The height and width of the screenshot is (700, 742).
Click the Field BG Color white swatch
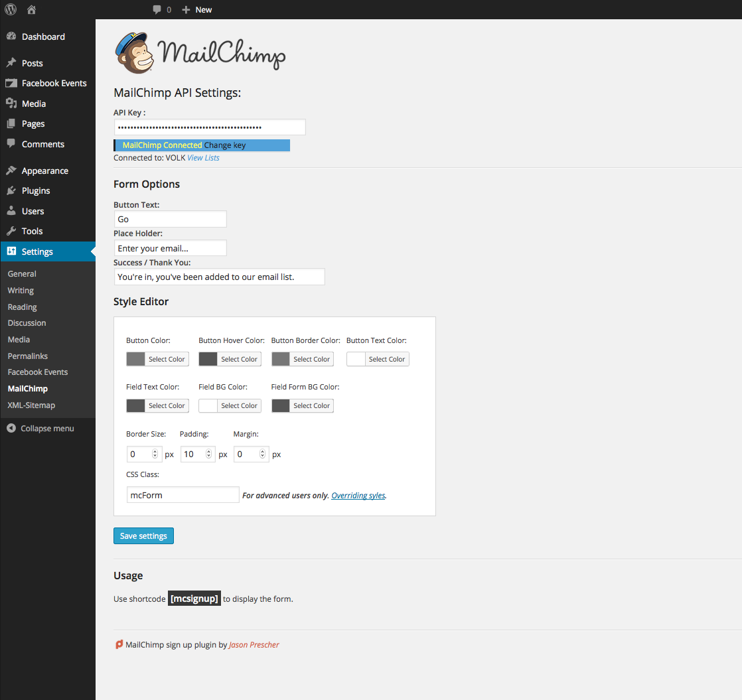pyautogui.click(x=208, y=405)
